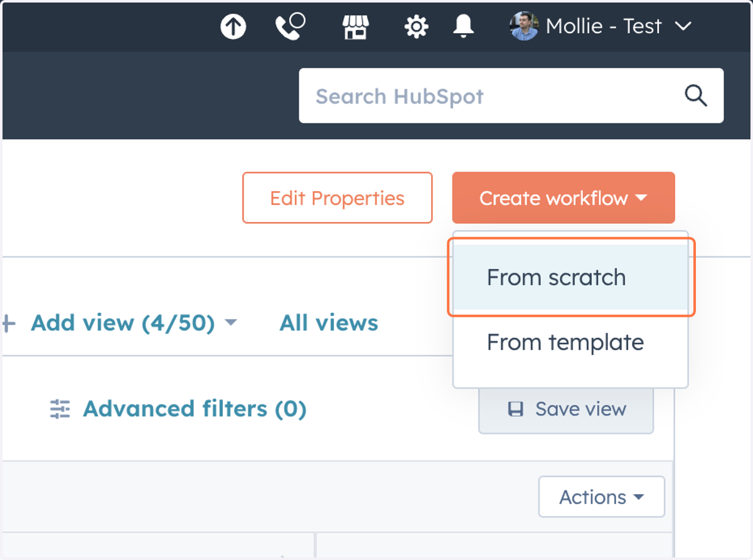Click the upgrade arrow icon
The width and height of the screenshot is (753, 560).
pos(233,27)
